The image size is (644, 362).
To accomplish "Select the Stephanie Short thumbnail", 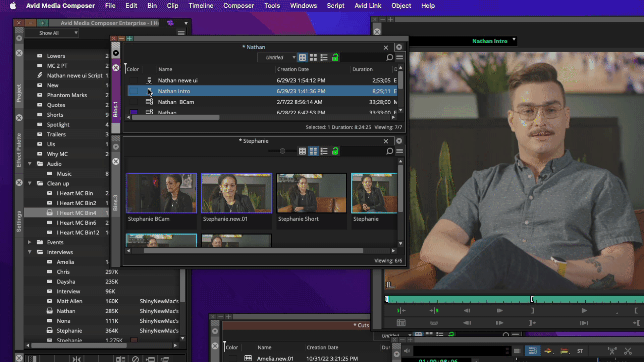I will click(312, 193).
